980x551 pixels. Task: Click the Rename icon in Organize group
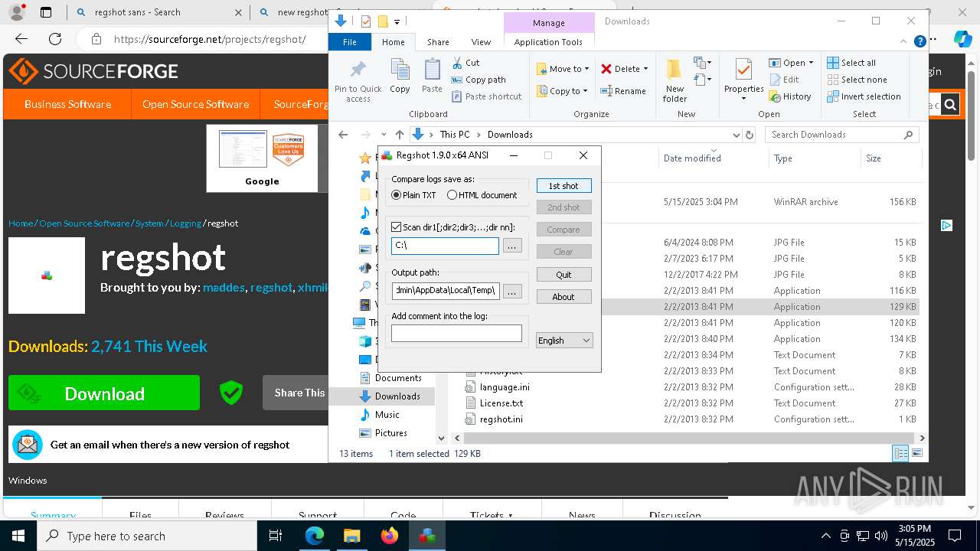click(606, 91)
